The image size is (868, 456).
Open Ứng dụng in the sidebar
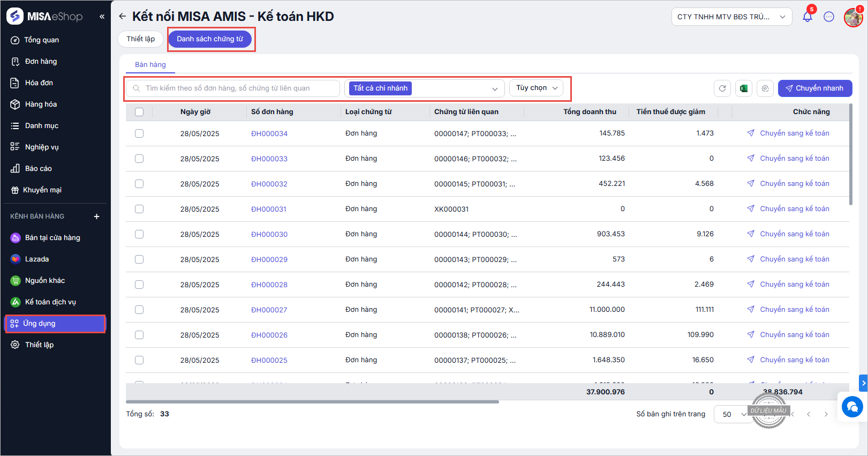pyautogui.click(x=55, y=324)
